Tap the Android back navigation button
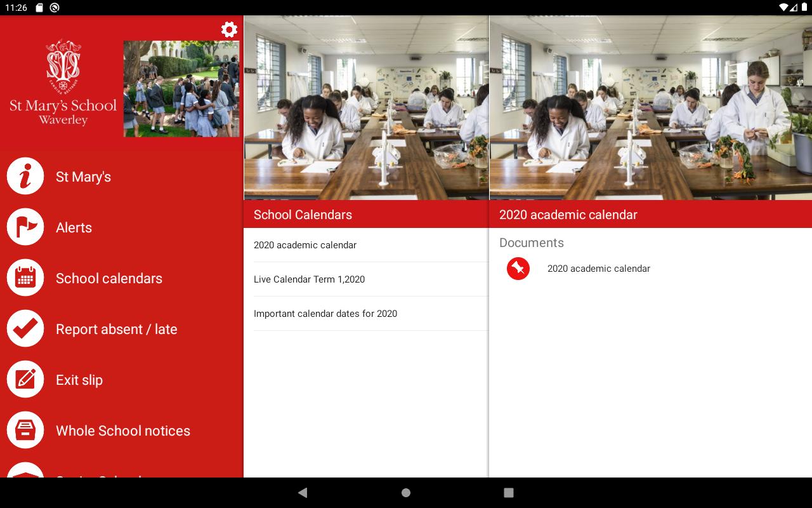 pos(303,493)
